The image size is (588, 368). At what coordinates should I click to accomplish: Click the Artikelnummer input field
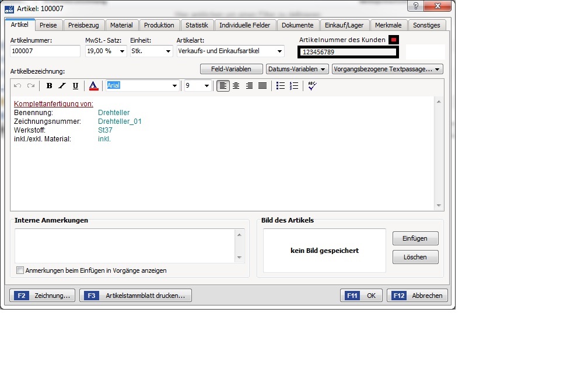click(x=45, y=51)
